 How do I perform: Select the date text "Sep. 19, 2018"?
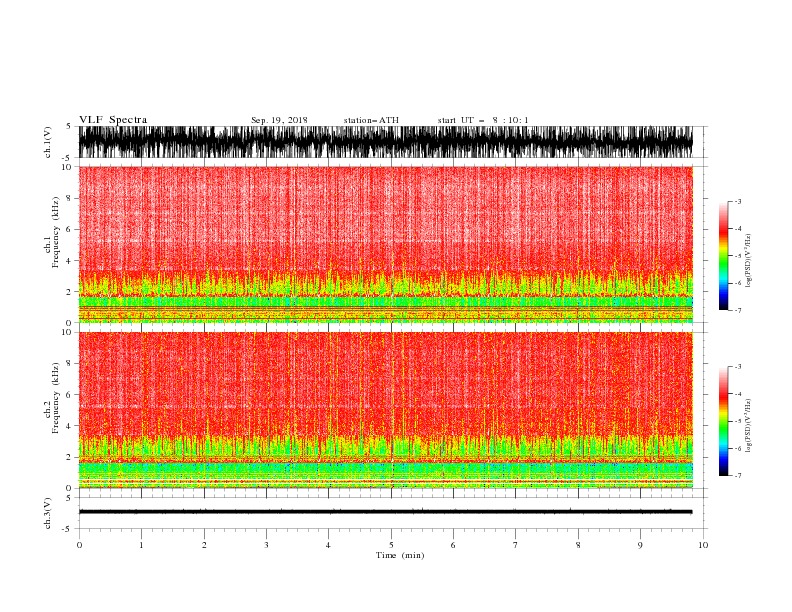click(x=279, y=120)
